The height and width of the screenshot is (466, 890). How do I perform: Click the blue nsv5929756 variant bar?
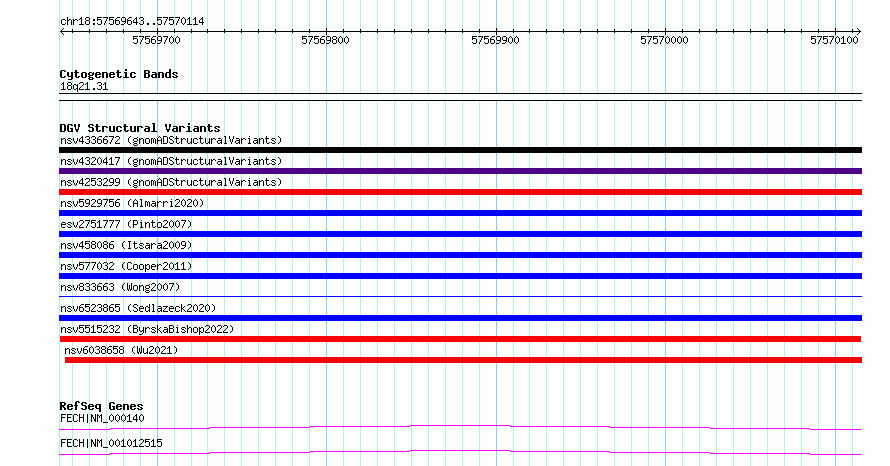pos(460,213)
